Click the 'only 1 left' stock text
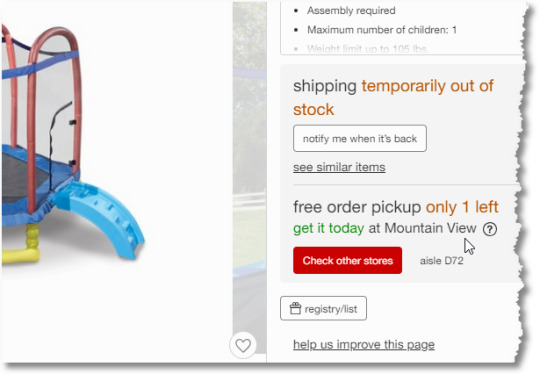Screen dimensions: 540x374 462,207
